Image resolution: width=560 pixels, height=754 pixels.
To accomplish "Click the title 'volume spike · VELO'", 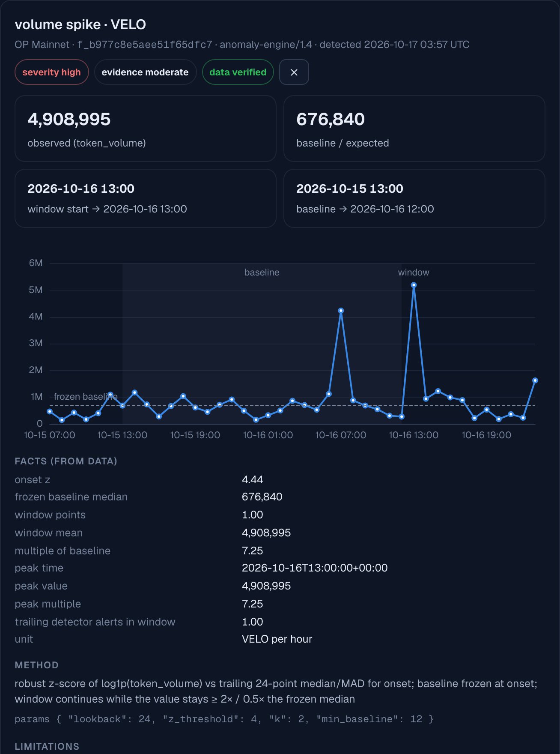I will point(80,24).
